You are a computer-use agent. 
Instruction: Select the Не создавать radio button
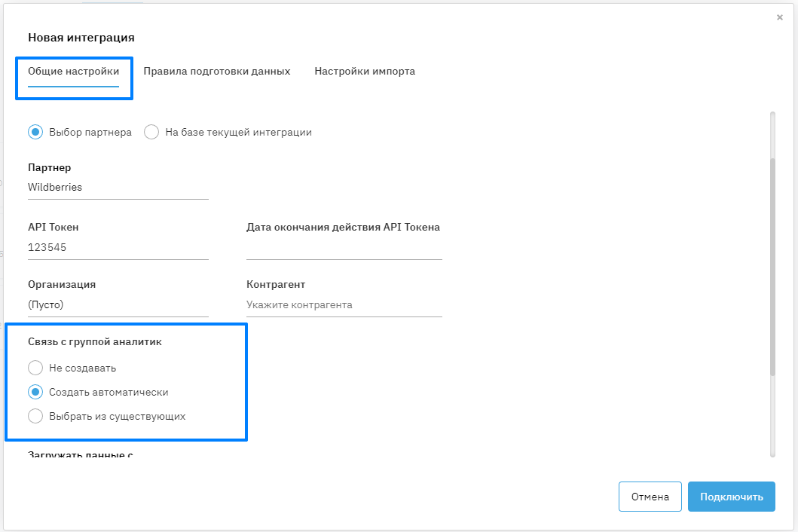point(35,368)
